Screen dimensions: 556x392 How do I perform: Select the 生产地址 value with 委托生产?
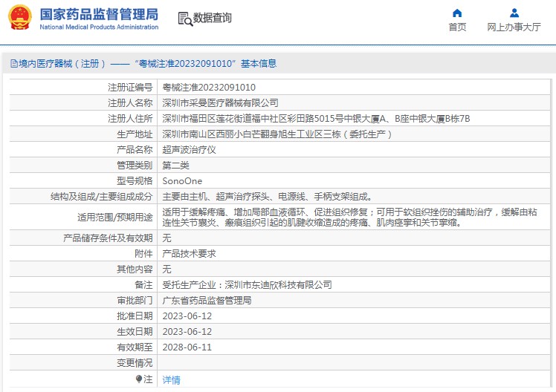pyautogui.click(x=277, y=134)
